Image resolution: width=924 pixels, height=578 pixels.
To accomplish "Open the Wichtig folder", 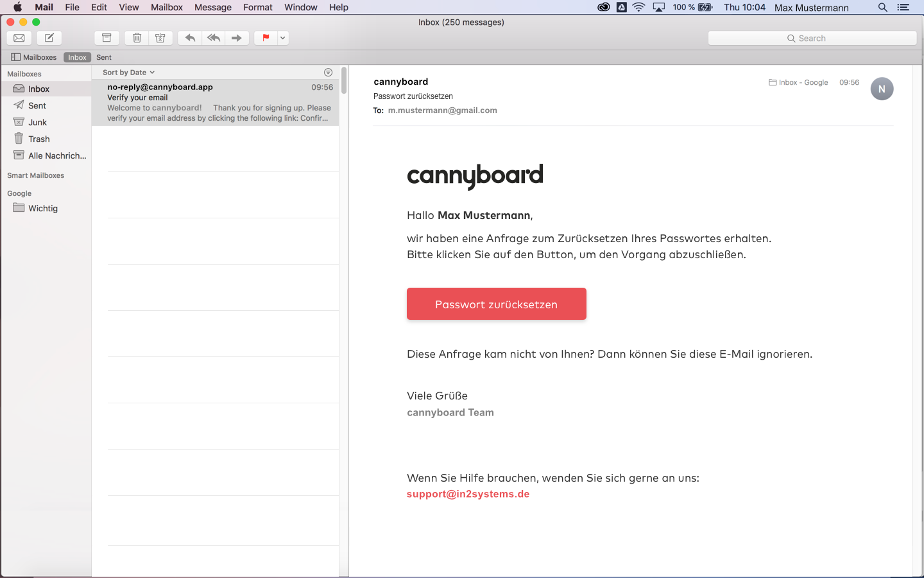I will (x=46, y=208).
